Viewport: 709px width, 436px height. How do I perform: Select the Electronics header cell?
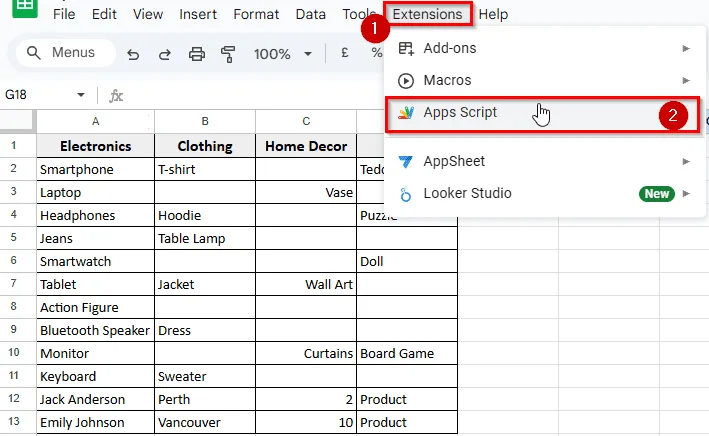[x=95, y=146]
